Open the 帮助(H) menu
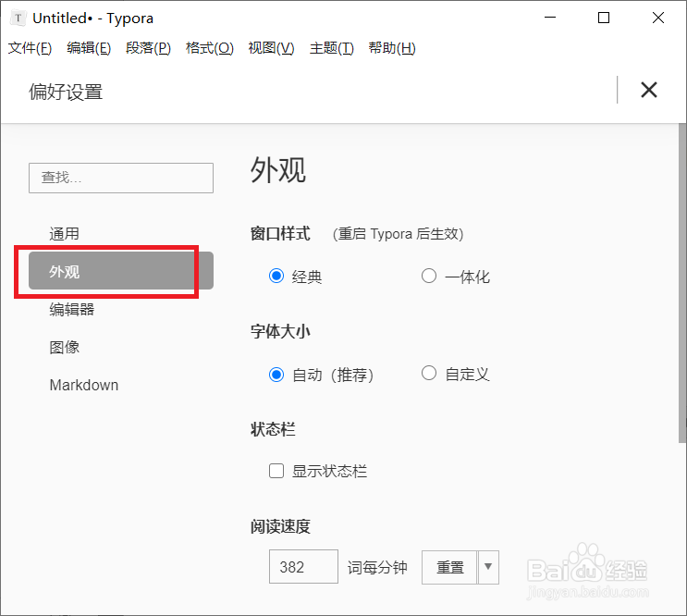 pos(392,48)
